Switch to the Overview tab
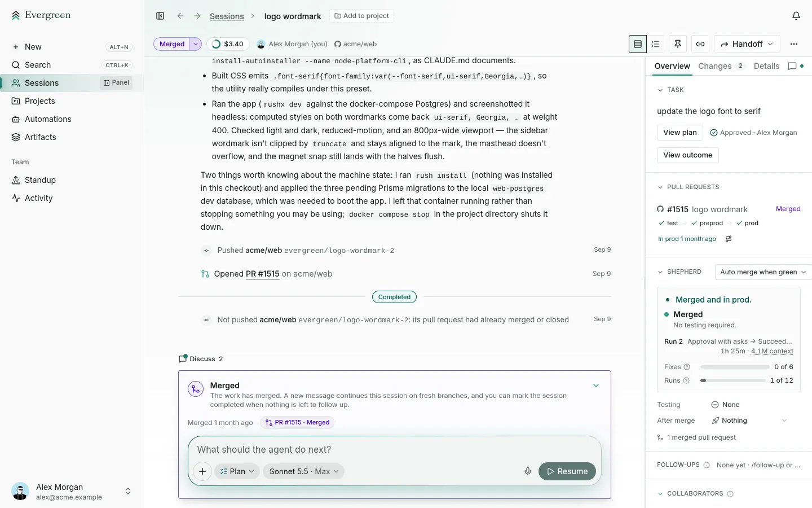Image resolution: width=812 pixels, height=508 pixels. click(672, 66)
